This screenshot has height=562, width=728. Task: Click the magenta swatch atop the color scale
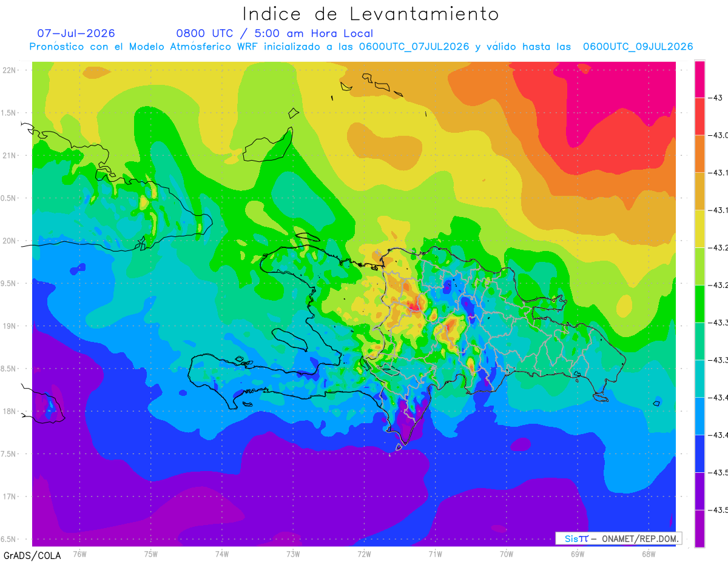coord(699,79)
